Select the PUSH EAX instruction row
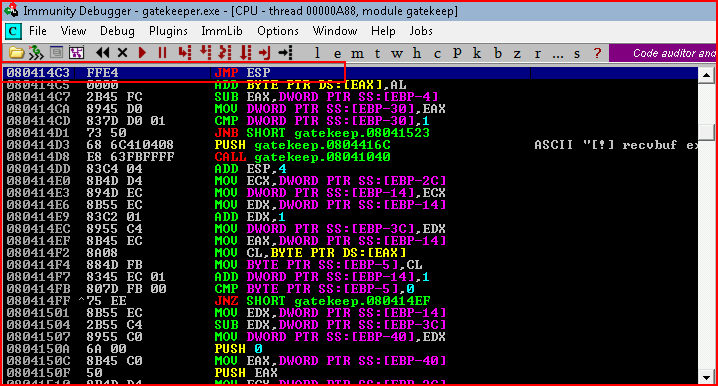 click(350, 373)
